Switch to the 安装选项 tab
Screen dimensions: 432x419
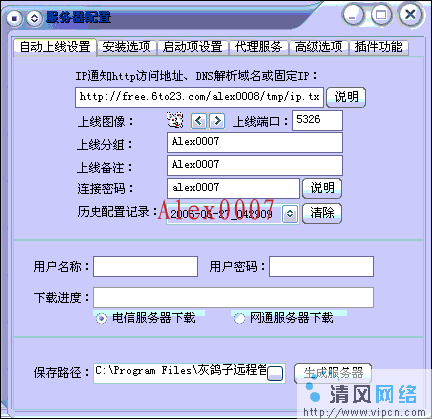(x=126, y=47)
